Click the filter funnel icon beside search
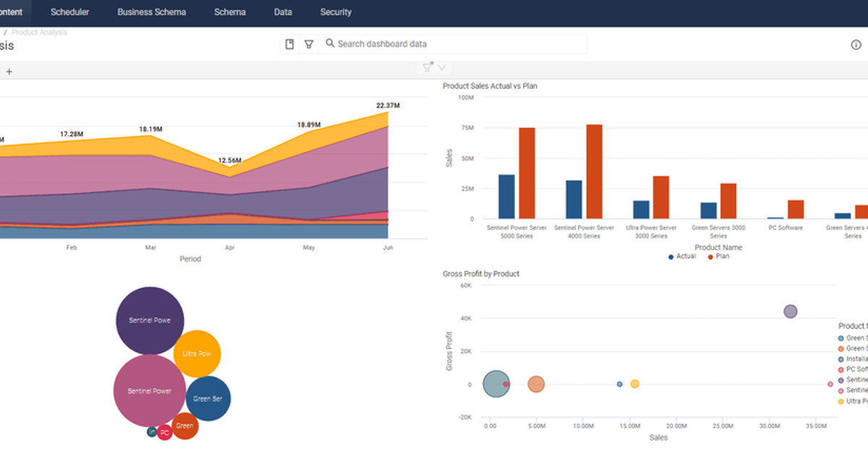Screen dimensions: 868x454 (x=309, y=44)
